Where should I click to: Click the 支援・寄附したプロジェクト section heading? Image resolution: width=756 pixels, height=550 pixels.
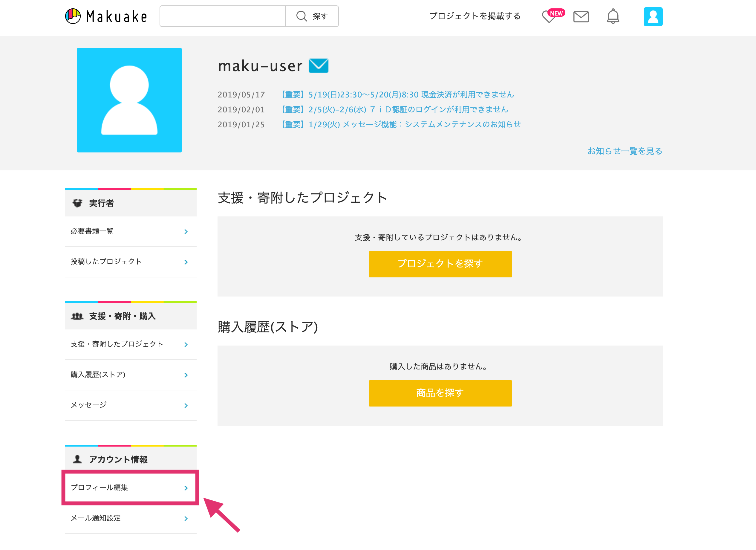(303, 198)
